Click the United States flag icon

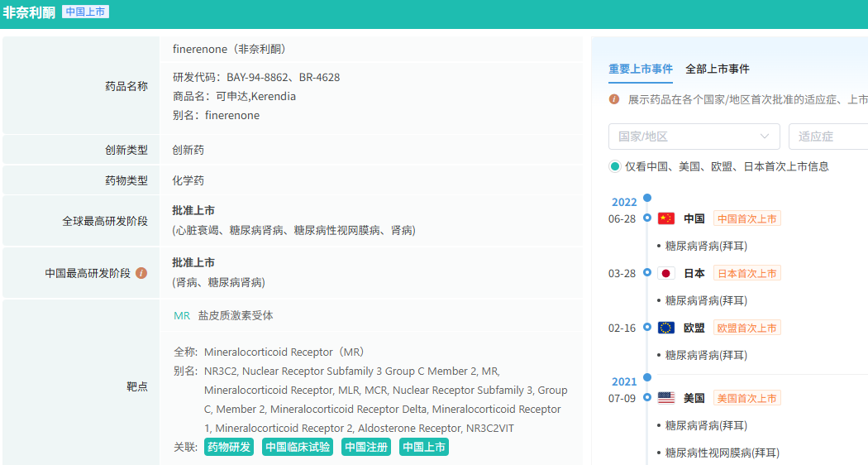coord(666,399)
